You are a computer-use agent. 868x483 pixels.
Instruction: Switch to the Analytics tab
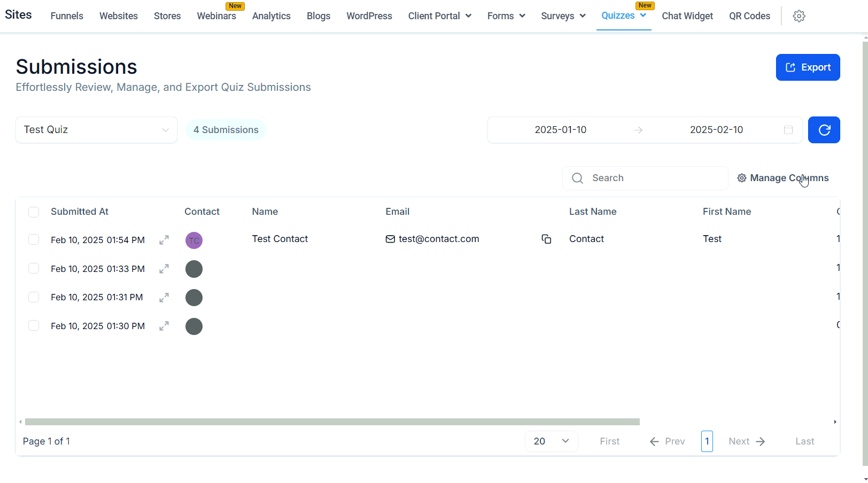(272, 16)
